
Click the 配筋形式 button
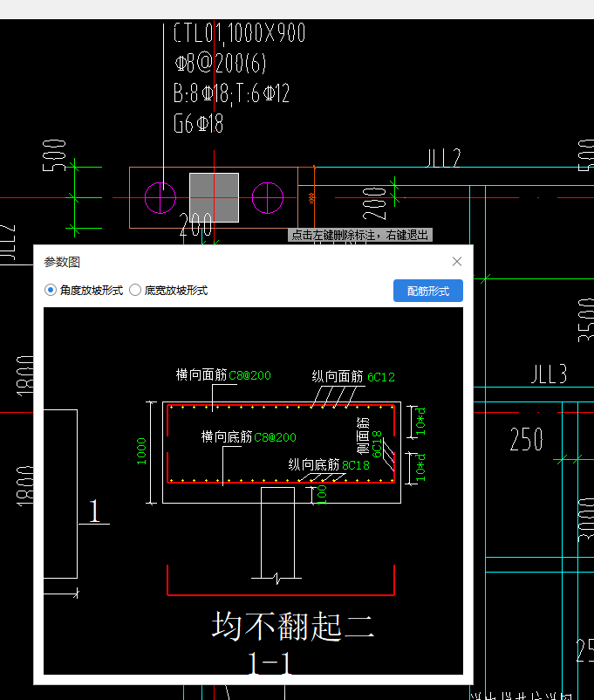pos(427,291)
